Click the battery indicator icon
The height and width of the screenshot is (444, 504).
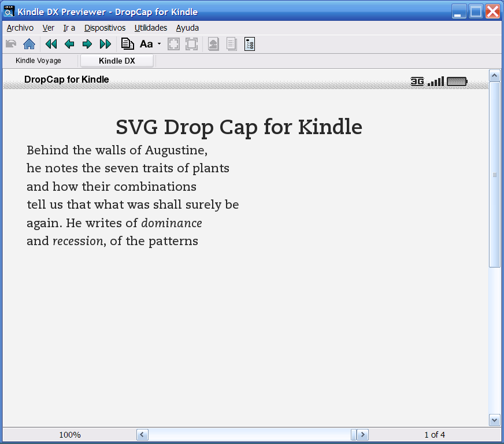pos(457,82)
